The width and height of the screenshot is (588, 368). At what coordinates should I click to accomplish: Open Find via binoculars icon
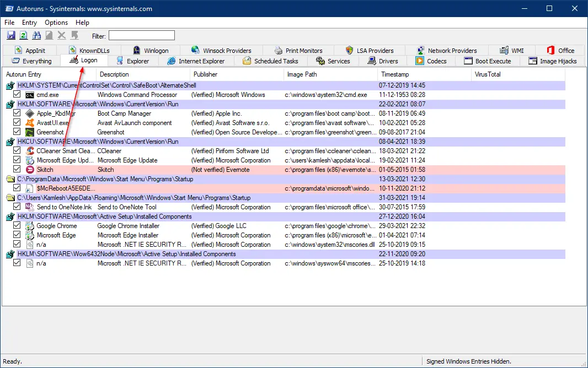[x=36, y=36]
